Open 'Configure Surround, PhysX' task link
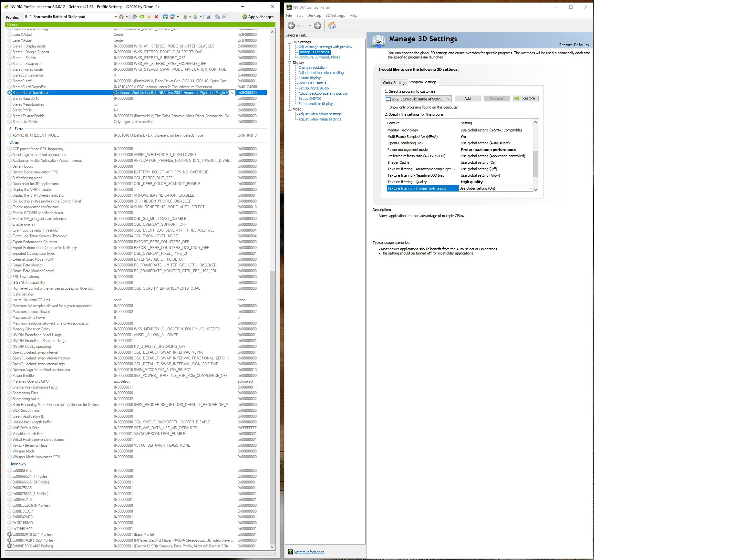The width and height of the screenshot is (744, 560). pos(319,57)
